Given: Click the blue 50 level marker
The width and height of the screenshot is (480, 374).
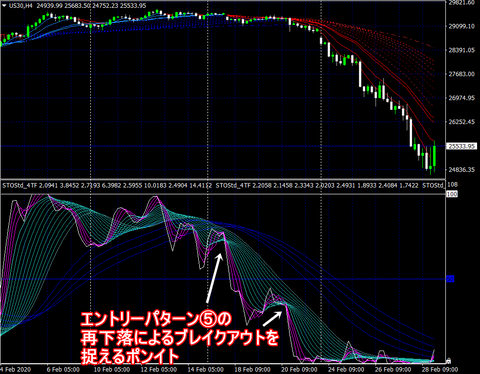Looking at the screenshot, I should 450,279.
